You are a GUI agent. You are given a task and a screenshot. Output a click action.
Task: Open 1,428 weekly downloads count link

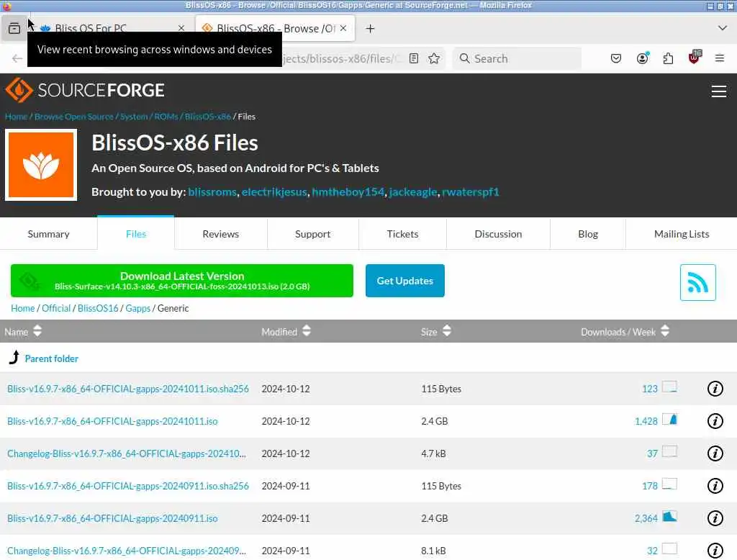point(646,421)
